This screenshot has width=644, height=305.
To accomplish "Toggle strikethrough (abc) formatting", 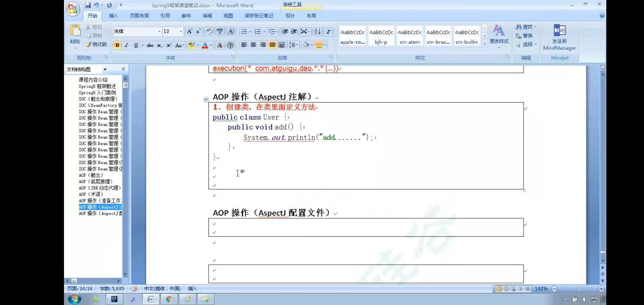I will (150, 45).
